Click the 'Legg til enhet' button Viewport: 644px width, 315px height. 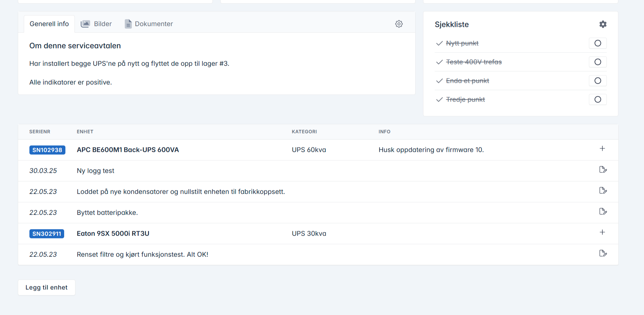point(47,287)
